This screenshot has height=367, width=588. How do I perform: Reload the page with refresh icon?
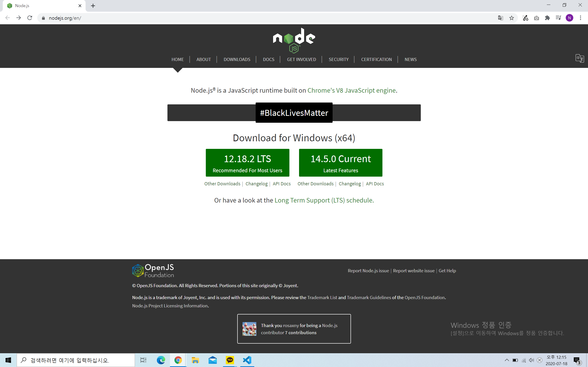(x=30, y=18)
